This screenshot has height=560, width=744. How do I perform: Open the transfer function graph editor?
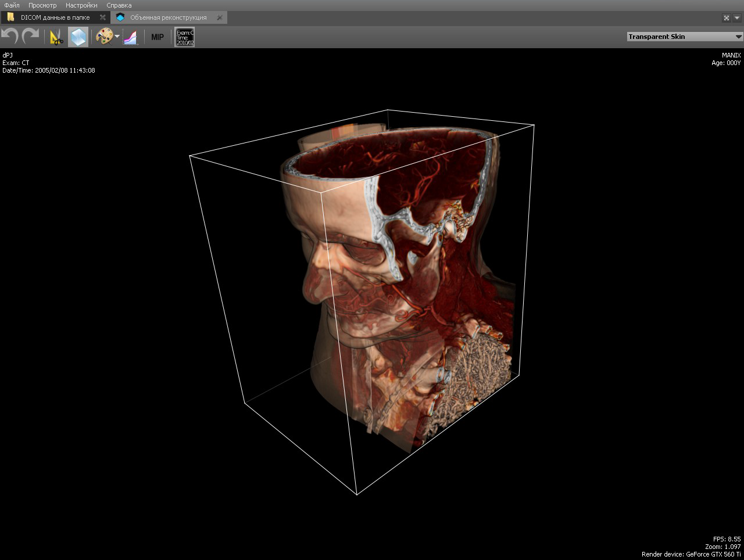pyautogui.click(x=131, y=37)
